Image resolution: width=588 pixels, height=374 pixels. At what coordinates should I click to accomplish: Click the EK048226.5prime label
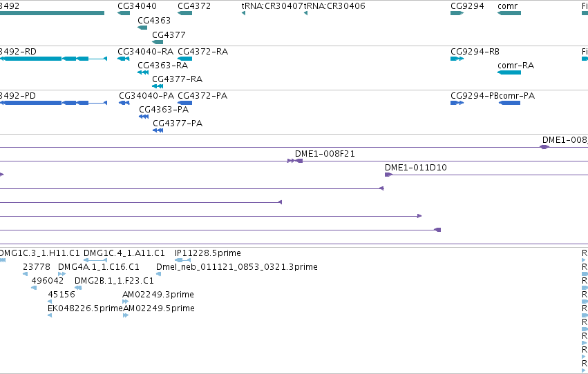pos(86,308)
